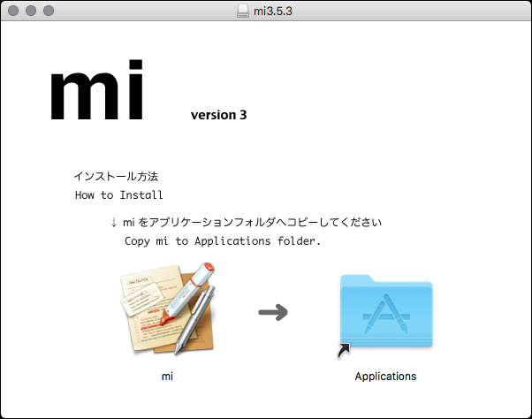532x419 pixels.
Task: Click the 'Applications' folder label
Action: click(386, 377)
